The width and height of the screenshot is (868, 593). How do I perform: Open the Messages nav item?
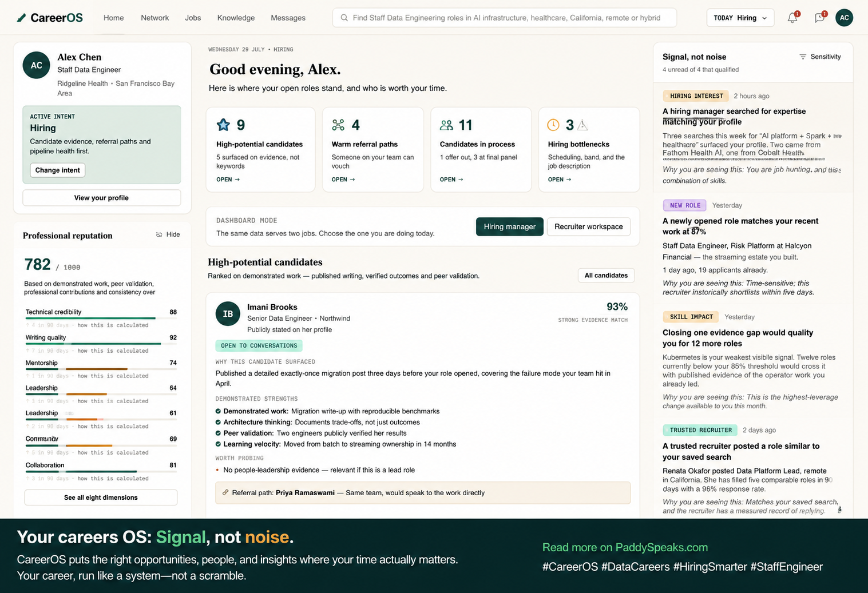click(x=288, y=18)
